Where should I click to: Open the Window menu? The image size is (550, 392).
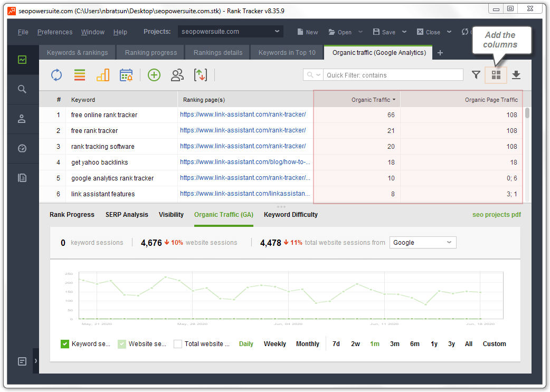coord(93,32)
